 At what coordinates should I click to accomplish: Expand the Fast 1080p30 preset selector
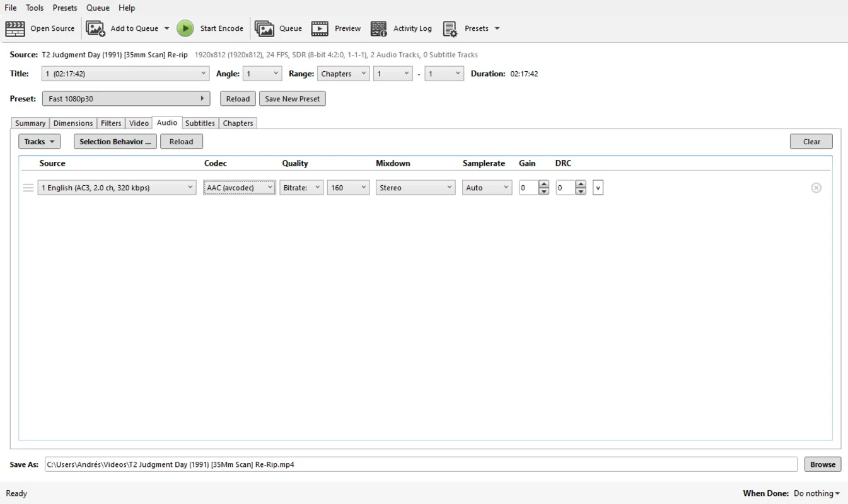pos(126,99)
